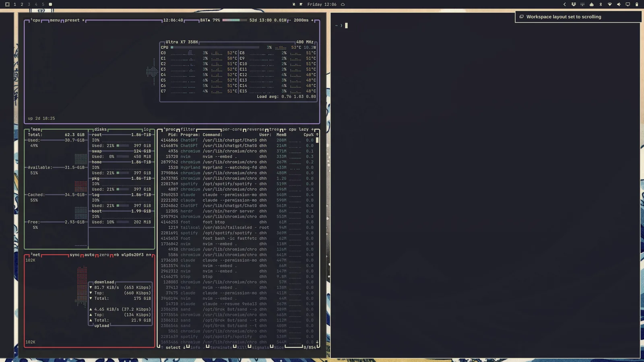Toggle net auto scaling option
Viewport: 644px width, 362px height.
coord(89,255)
